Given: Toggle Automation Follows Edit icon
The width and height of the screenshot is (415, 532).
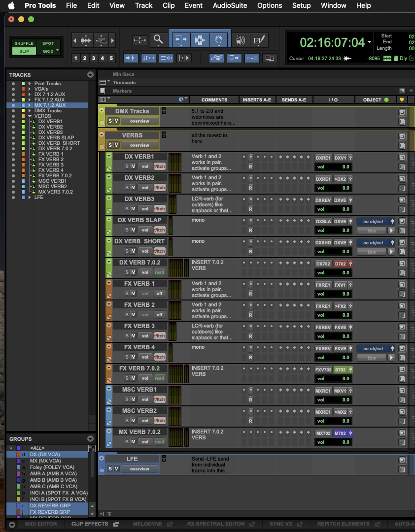Looking at the screenshot, I should [x=217, y=58].
